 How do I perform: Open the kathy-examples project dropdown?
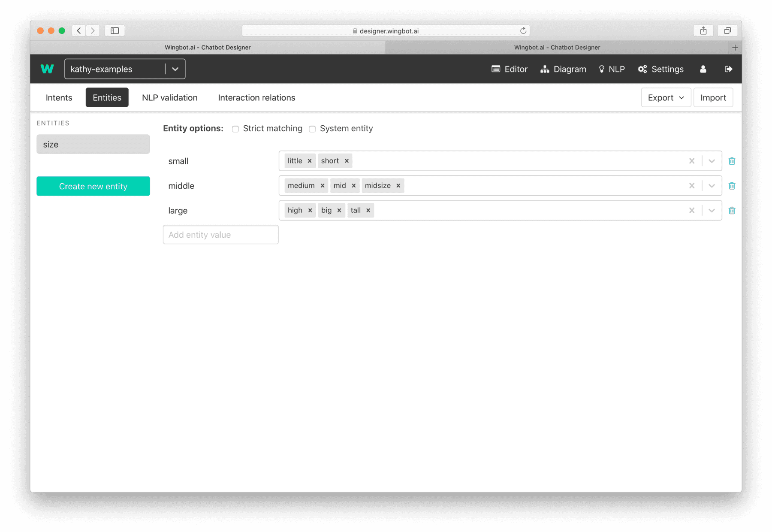[x=175, y=69]
